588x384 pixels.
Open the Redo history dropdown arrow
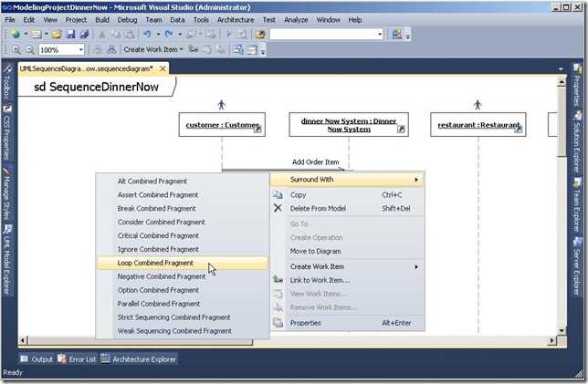[x=180, y=35]
